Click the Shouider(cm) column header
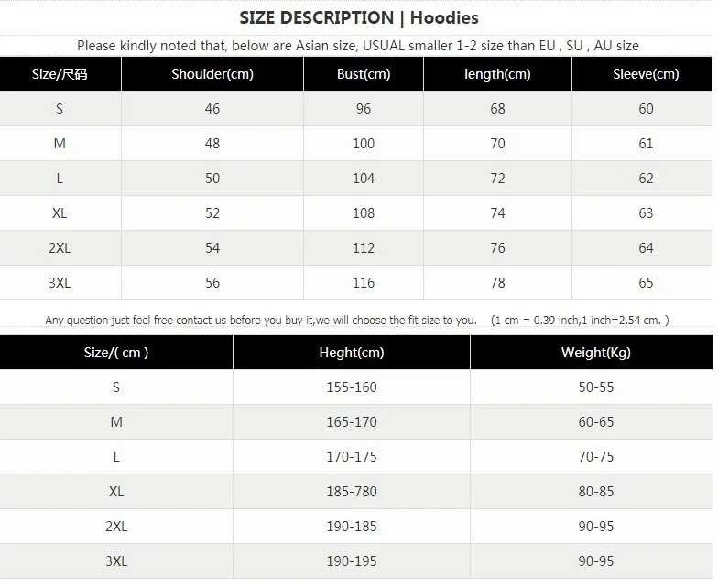The height and width of the screenshot is (588, 718). pyautogui.click(x=212, y=73)
